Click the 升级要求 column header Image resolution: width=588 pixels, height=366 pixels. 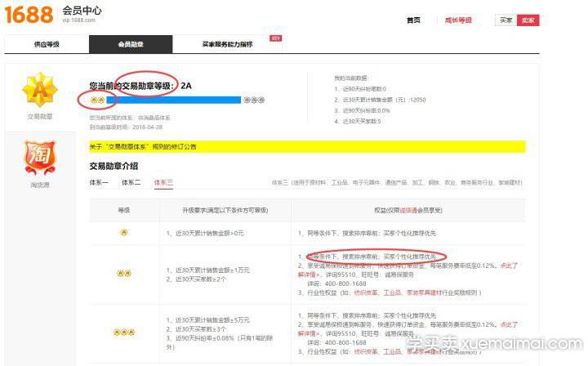point(225,211)
